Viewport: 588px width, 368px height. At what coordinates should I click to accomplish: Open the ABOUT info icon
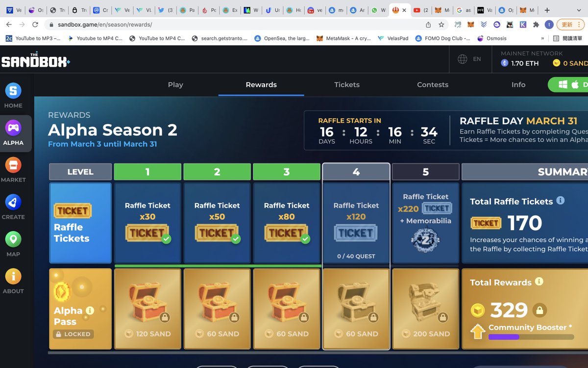[13, 276]
